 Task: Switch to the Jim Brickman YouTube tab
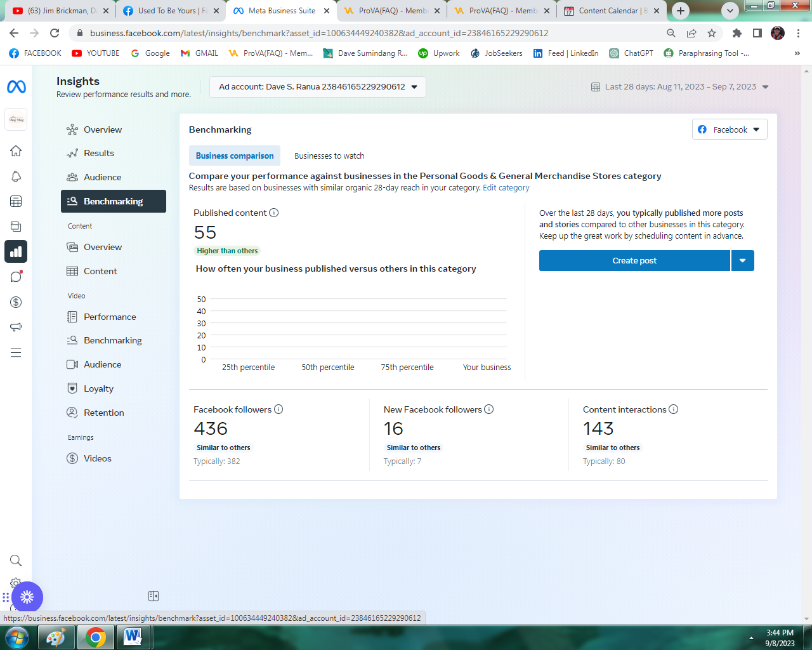coord(60,11)
